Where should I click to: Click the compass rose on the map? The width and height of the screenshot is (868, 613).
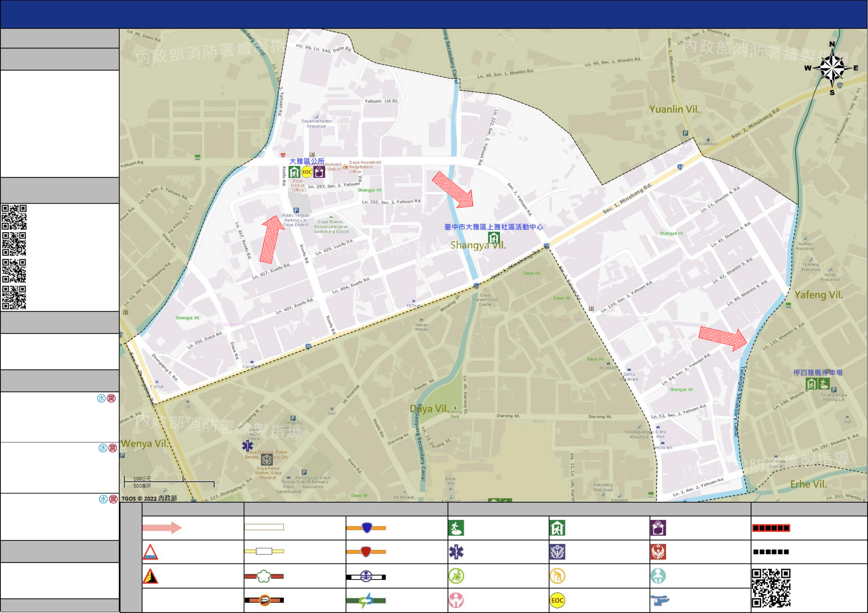pyautogui.click(x=832, y=68)
